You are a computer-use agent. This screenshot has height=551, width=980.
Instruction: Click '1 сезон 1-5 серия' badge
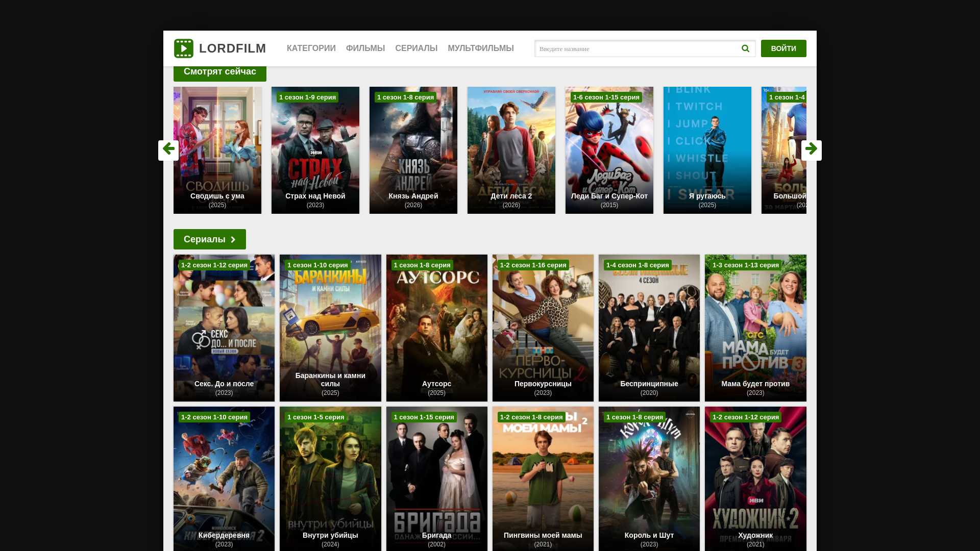pos(316,417)
